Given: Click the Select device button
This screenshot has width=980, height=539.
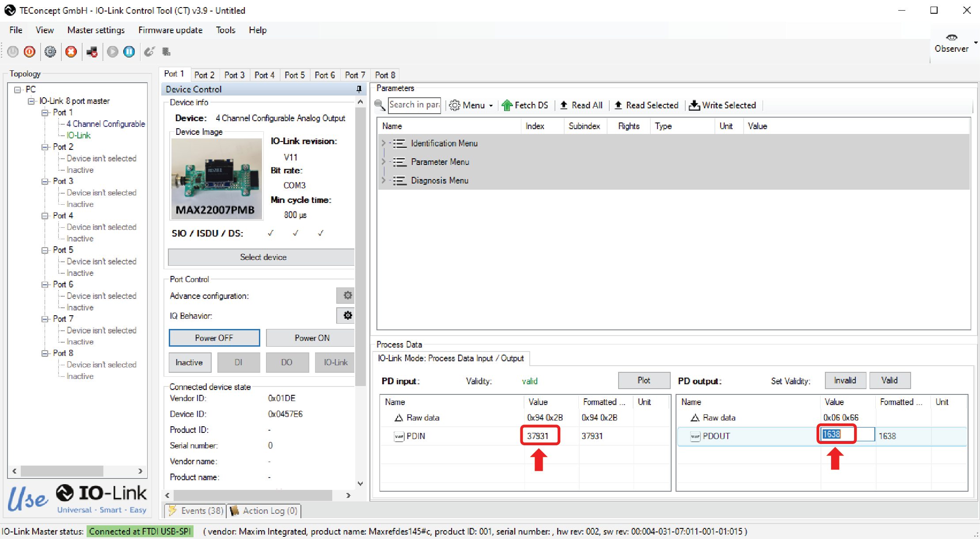Looking at the screenshot, I should (x=263, y=257).
